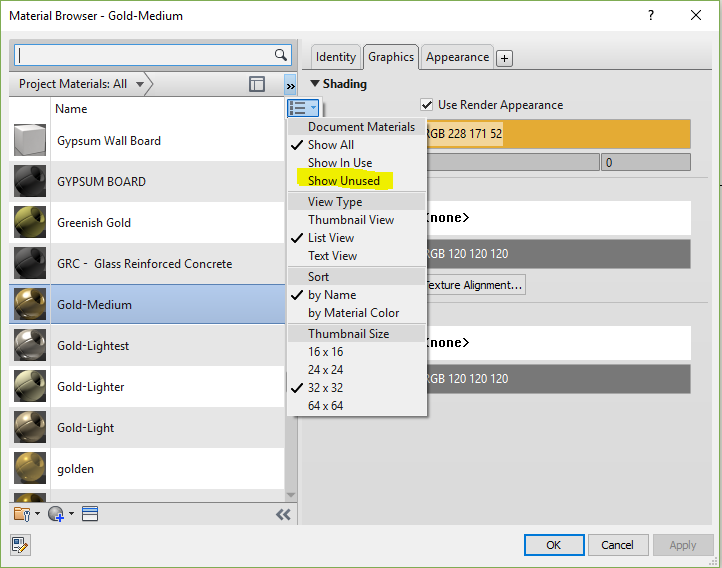The width and height of the screenshot is (722, 568).
Task: Click the add asset plus tab icon
Action: point(505,58)
